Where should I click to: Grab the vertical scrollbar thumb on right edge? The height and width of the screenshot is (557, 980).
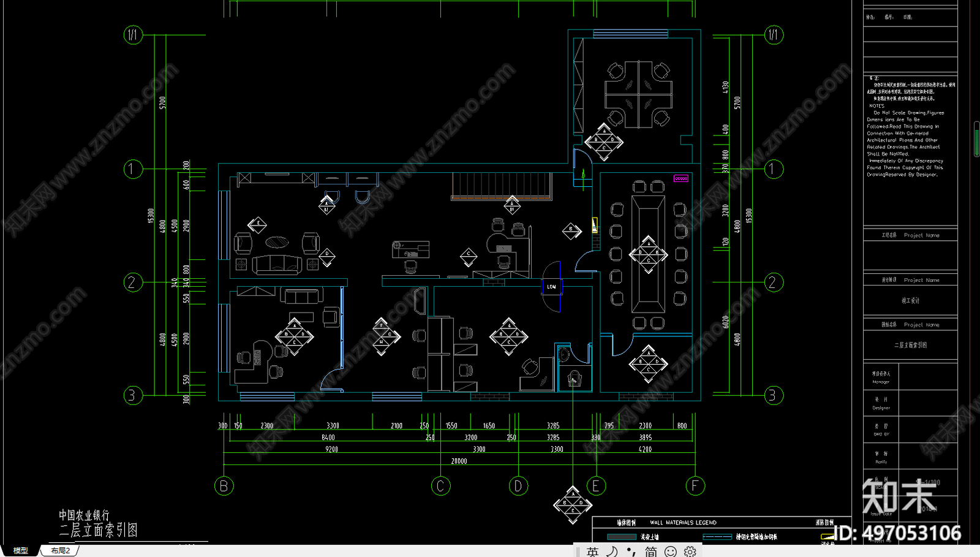point(977,140)
